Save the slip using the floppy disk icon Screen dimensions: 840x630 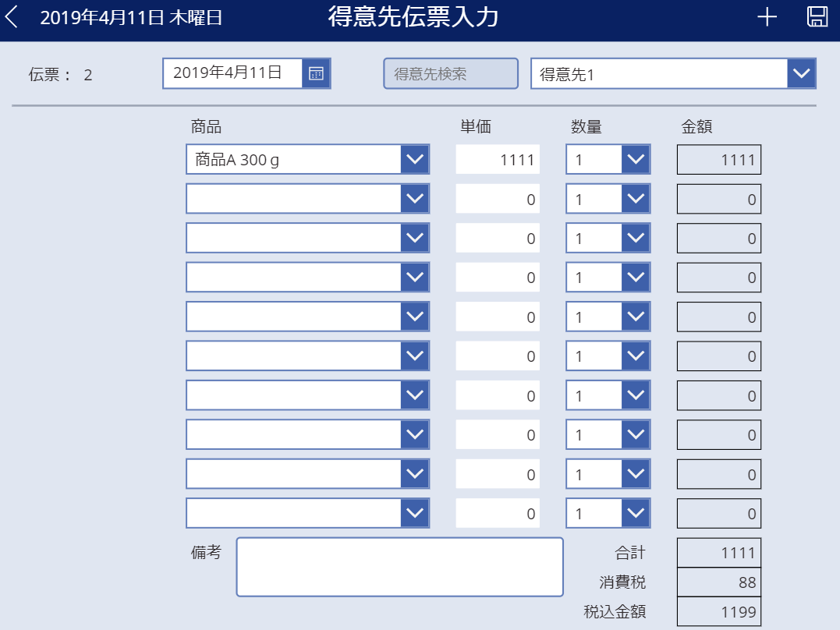point(817,16)
